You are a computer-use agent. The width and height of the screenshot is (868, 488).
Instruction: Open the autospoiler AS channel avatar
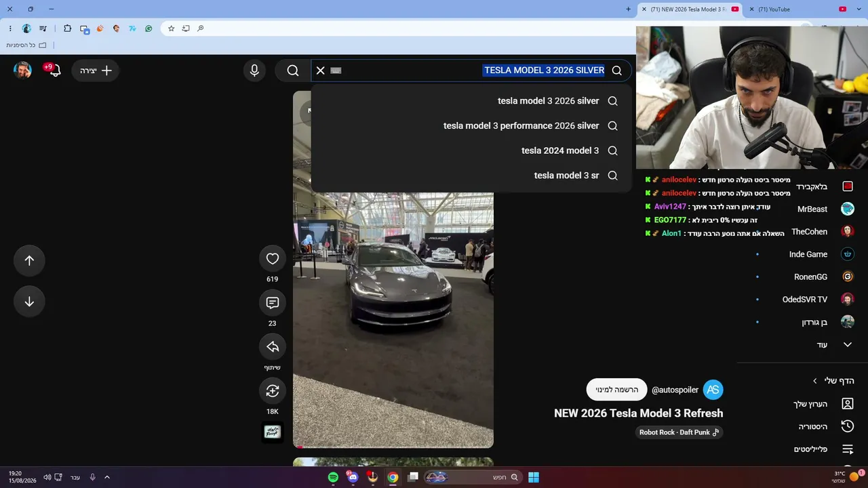click(x=713, y=390)
